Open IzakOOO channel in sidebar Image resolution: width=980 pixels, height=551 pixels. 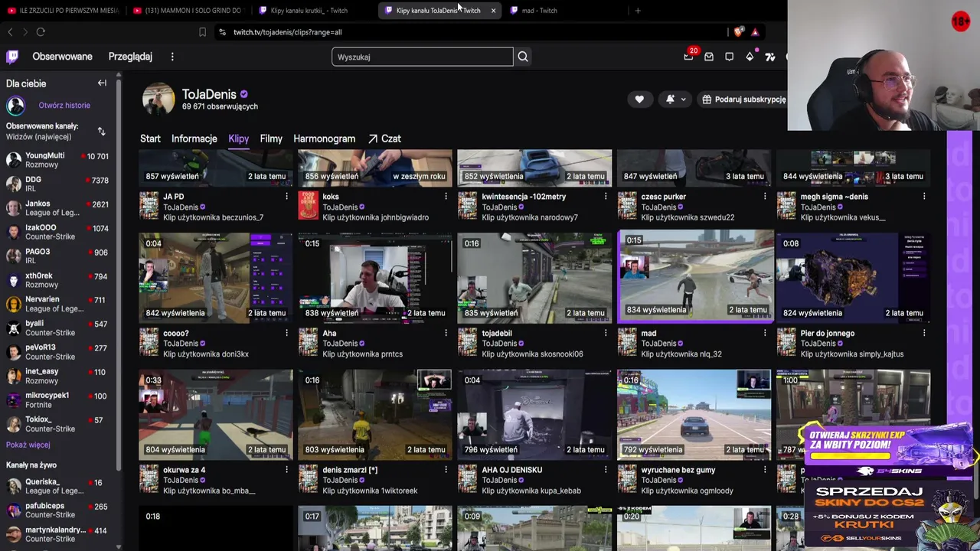pos(58,232)
